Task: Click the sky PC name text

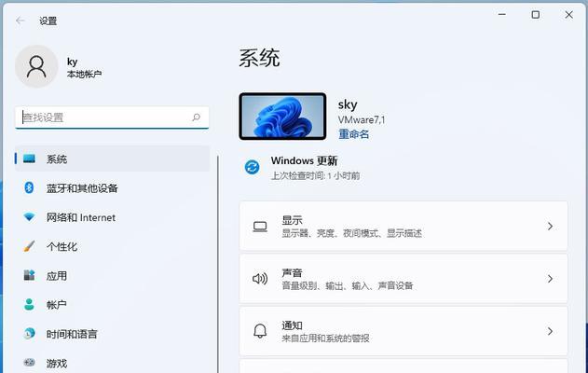Action: pyautogui.click(x=348, y=104)
